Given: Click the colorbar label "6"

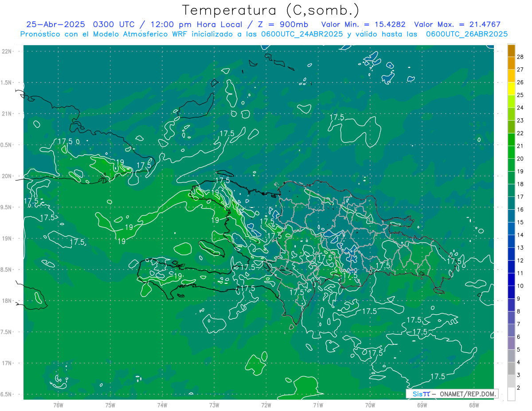Looking at the screenshot, I should point(519,337).
